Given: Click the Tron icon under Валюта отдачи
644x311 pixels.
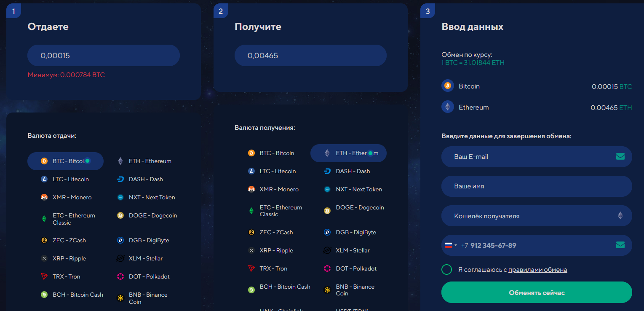Looking at the screenshot, I should tap(44, 276).
